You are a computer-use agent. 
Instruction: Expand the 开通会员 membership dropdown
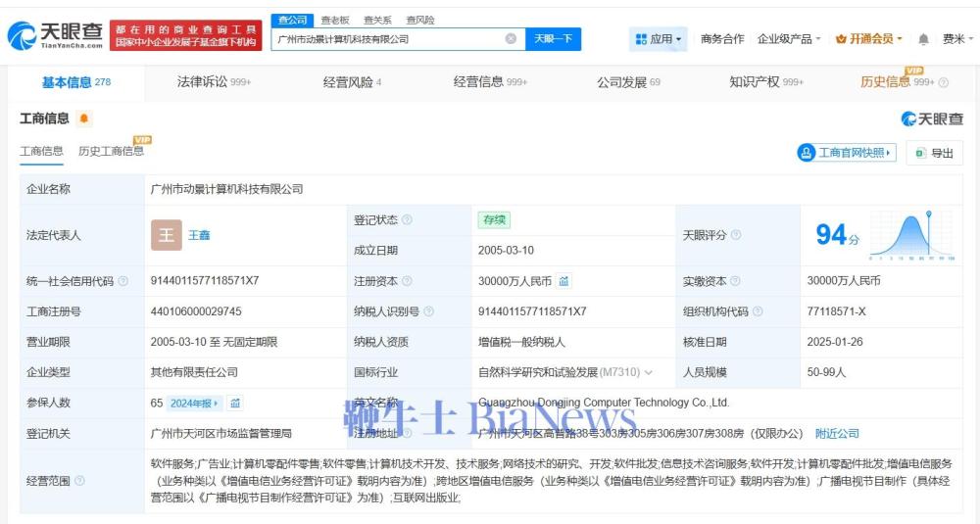869,39
